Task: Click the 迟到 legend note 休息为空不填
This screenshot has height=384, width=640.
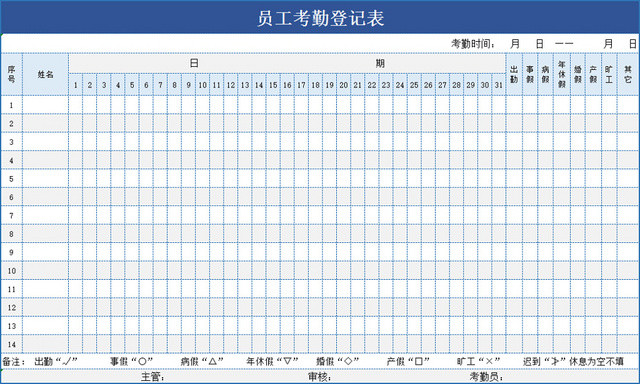Action: 573,362
